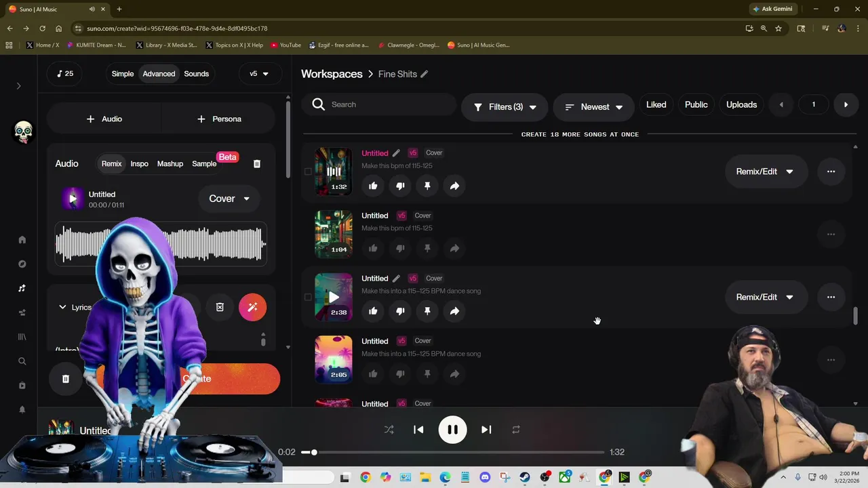Expand the left sidebar with chevron
Viewport: 868px width, 488px height.
click(x=19, y=86)
